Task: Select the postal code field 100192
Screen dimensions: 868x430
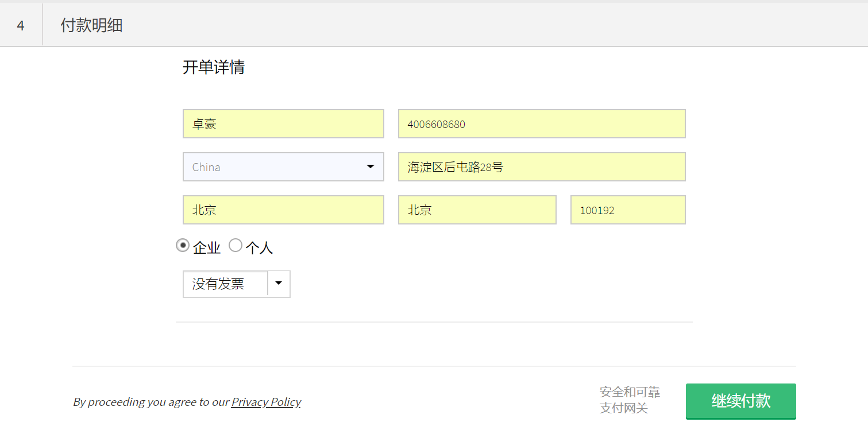Action: click(x=627, y=210)
